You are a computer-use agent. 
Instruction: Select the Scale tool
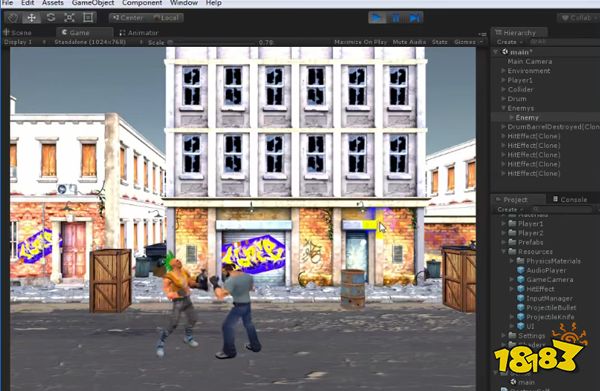[x=69, y=18]
